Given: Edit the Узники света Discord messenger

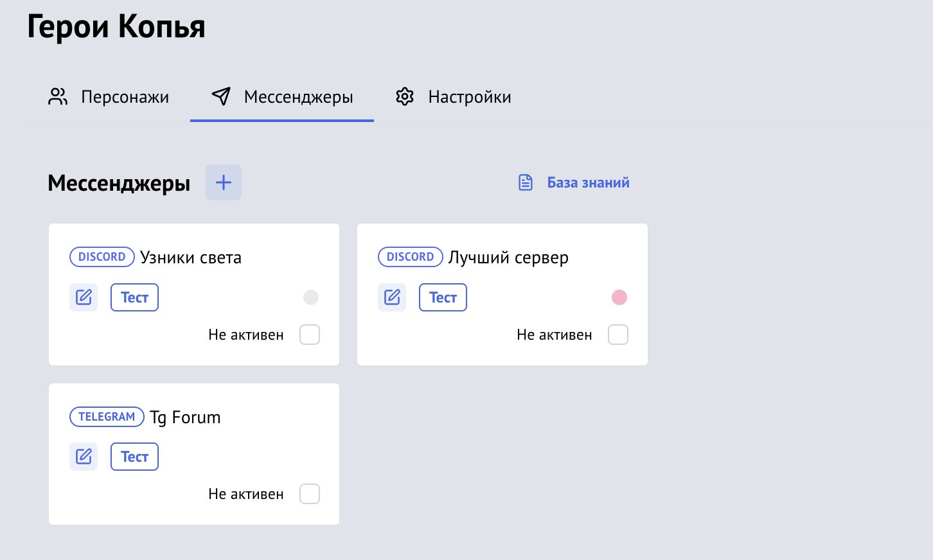Looking at the screenshot, I should [x=84, y=297].
